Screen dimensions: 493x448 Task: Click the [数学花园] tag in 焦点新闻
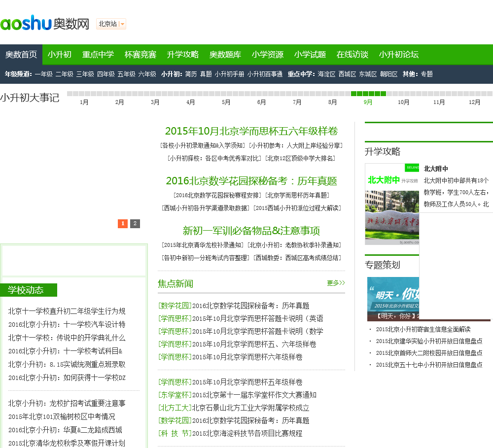click(175, 306)
